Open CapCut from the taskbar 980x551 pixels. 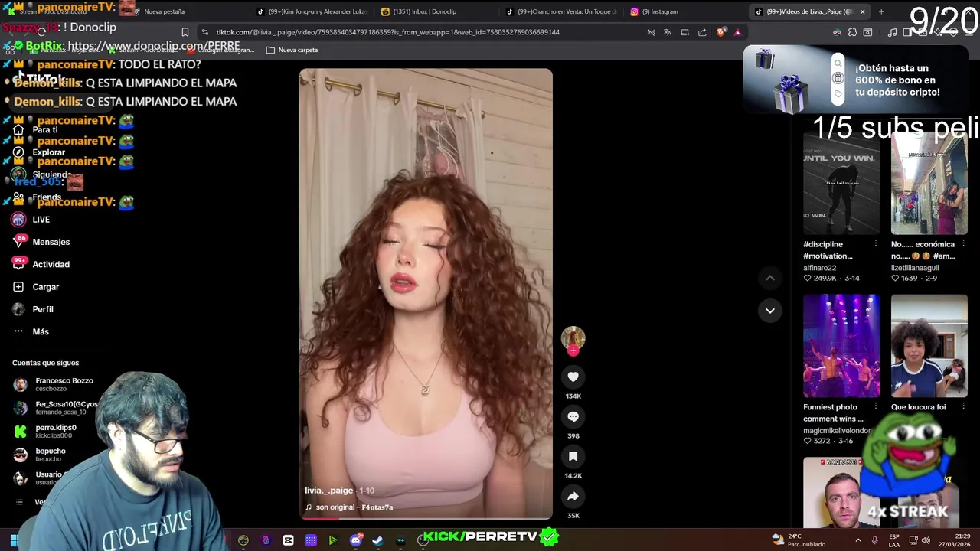click(288, 540)
